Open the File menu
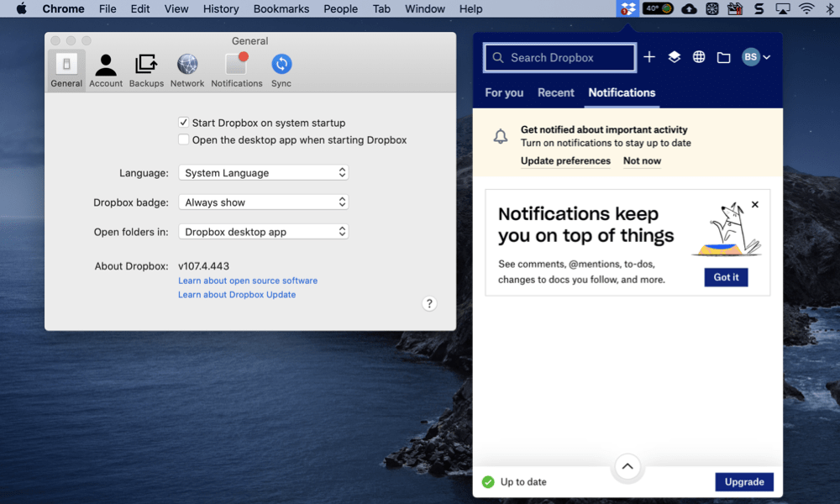The image size is (840, 504). coord(108,8)
